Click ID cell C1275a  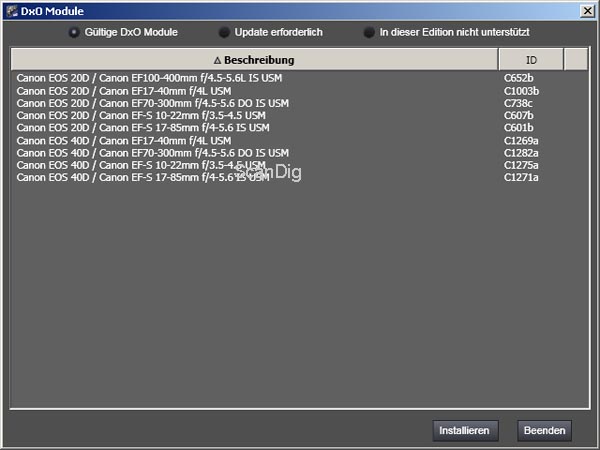point(521,165)
